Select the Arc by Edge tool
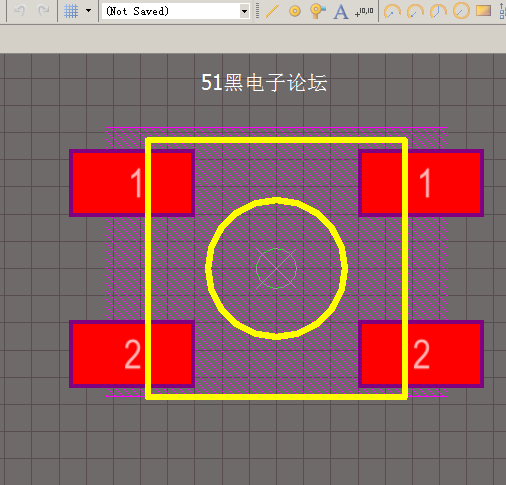This screenshot has width=506, height=485. 415,11
